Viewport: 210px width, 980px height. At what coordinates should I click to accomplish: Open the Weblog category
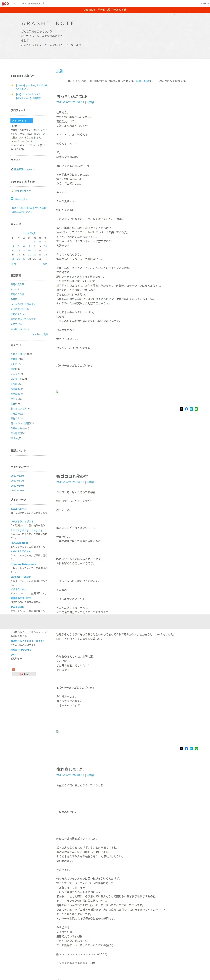pyautogui.click(x=15, y=438)
